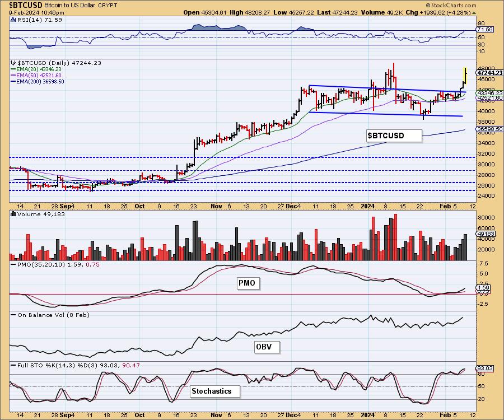Click the 36598.50 axis value tag
504x420 pixels.
[x=490, y=129]
